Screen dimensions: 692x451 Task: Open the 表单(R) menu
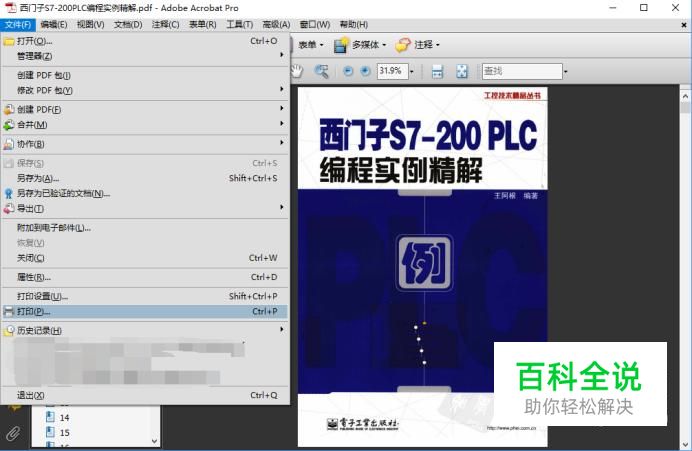[x=203, y=25]
